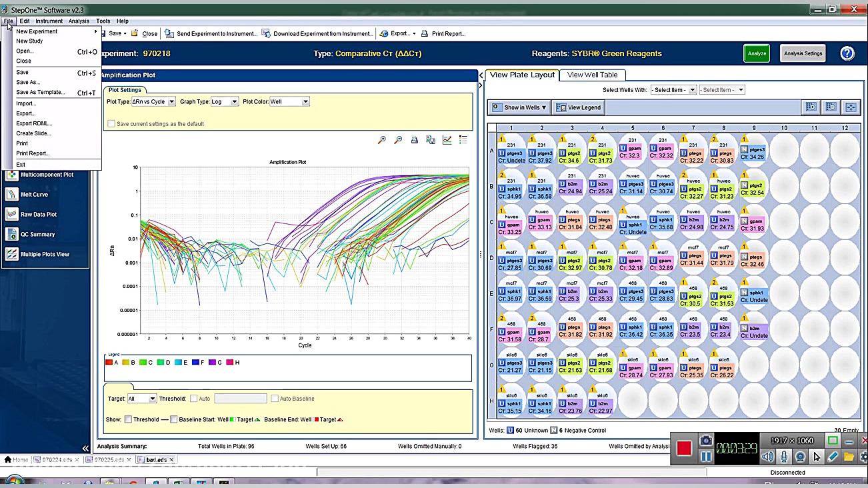Open the QC Summary view
The width and height of the screenshot is (868, 488).
pos(31,235)
